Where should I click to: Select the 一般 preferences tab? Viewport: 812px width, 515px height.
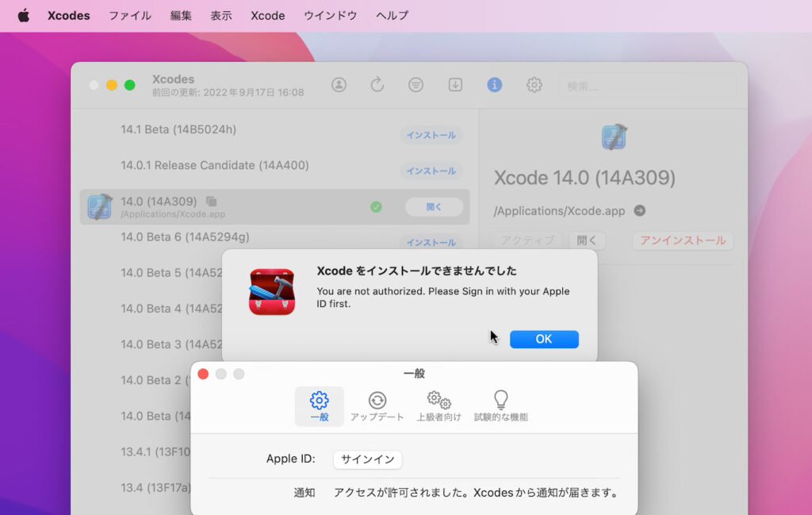pyautogui.click(x=319, y=406)
